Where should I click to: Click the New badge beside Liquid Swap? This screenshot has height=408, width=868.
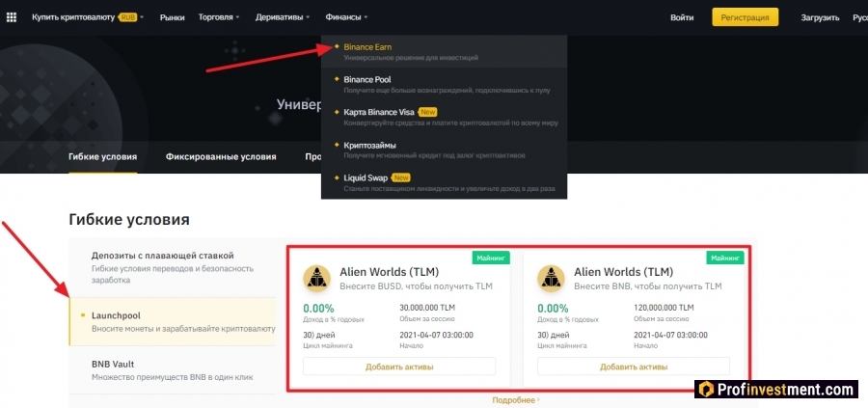(401, 178)
